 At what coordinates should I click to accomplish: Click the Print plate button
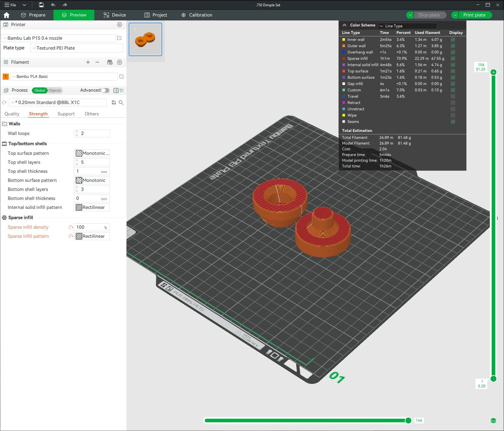pos(475,15)
